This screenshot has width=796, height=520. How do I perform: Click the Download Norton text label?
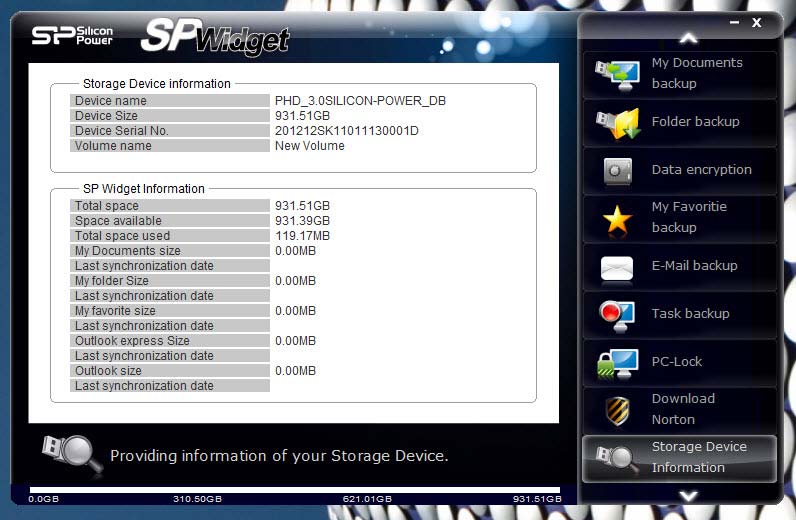(x=683, y=409)
